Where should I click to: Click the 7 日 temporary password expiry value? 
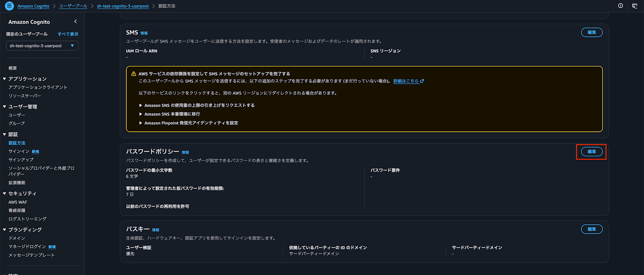(130, 194)
